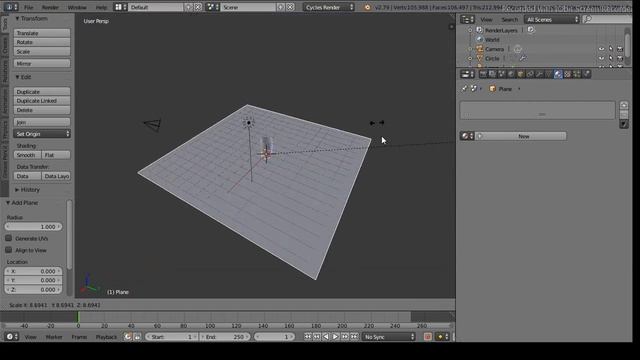Toggle preview range clock in timeline
640x360 pixels.
[128, 337]
